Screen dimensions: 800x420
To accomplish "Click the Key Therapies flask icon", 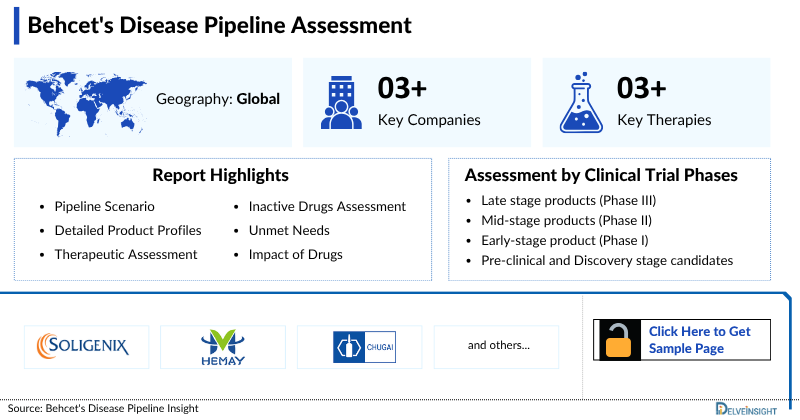I will [x=581, y=103].
